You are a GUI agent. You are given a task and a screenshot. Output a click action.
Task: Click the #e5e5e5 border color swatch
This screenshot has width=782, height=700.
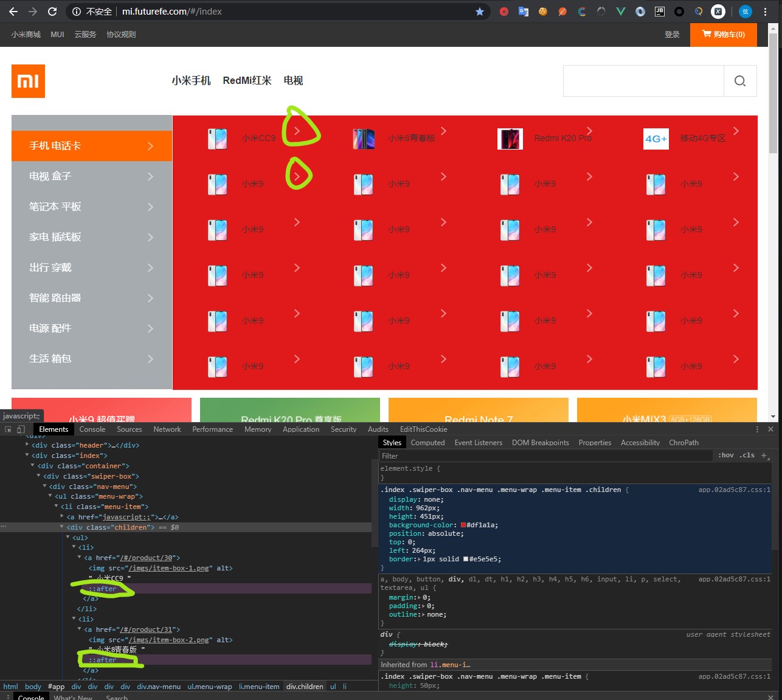click(466, 559)
